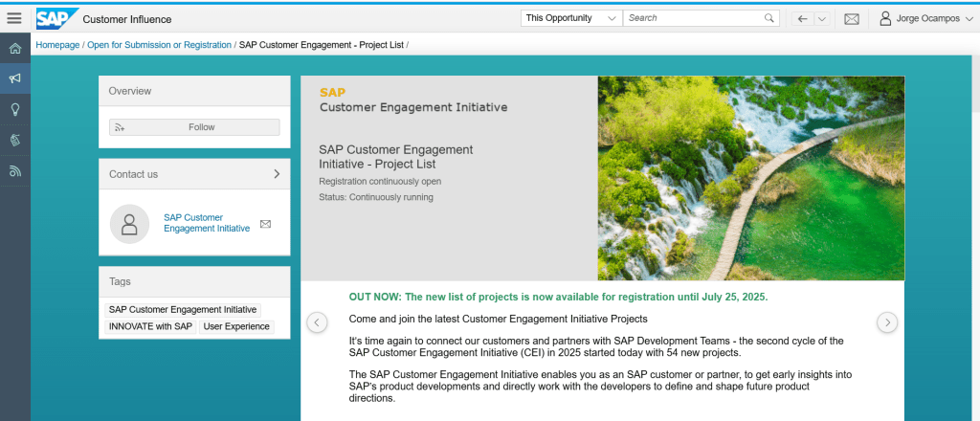Click envelope icon beside contact name

click(x=266, y=224)
